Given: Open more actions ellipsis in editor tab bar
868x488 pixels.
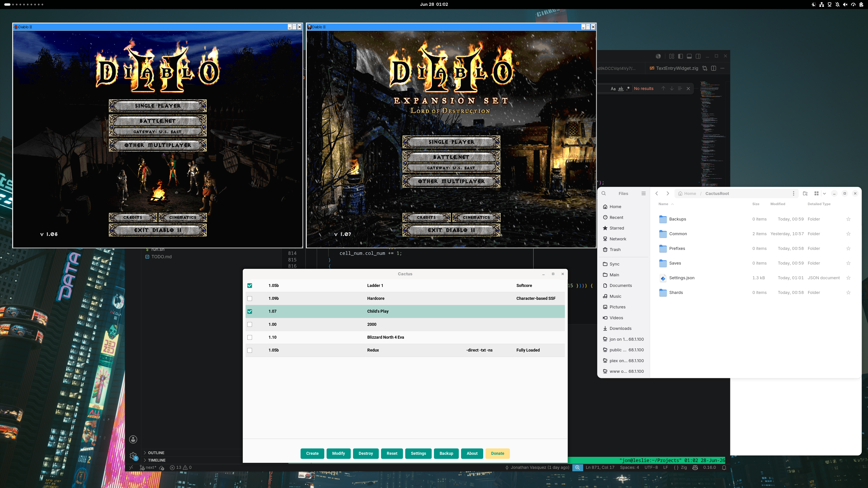Looking at the screenshot, I should [x=722, y=68].
